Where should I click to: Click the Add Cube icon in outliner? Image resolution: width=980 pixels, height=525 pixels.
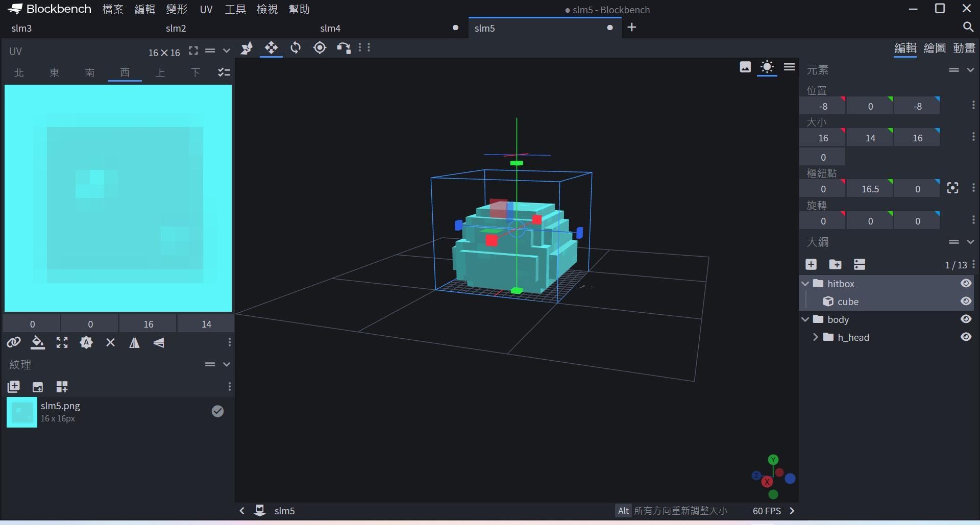coord(811,264)
